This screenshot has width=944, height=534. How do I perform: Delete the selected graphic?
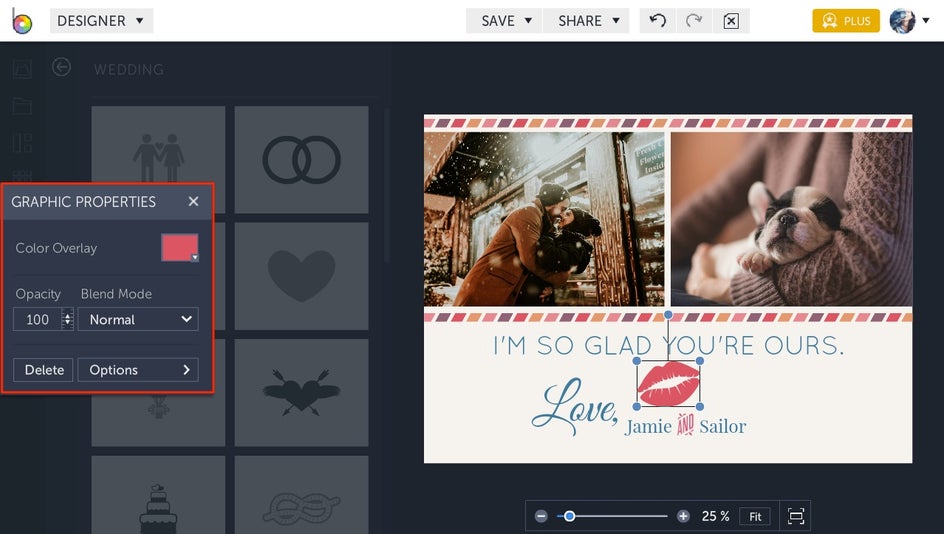[x=43, y=370]
